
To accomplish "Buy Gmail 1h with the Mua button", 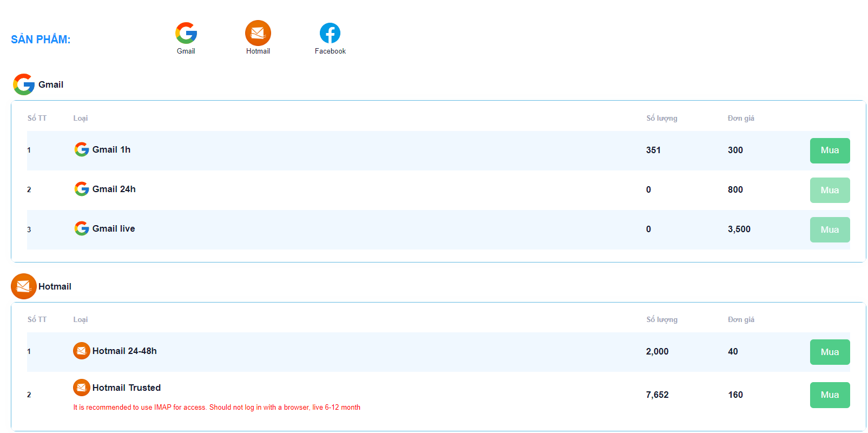I will pos(830,150).
